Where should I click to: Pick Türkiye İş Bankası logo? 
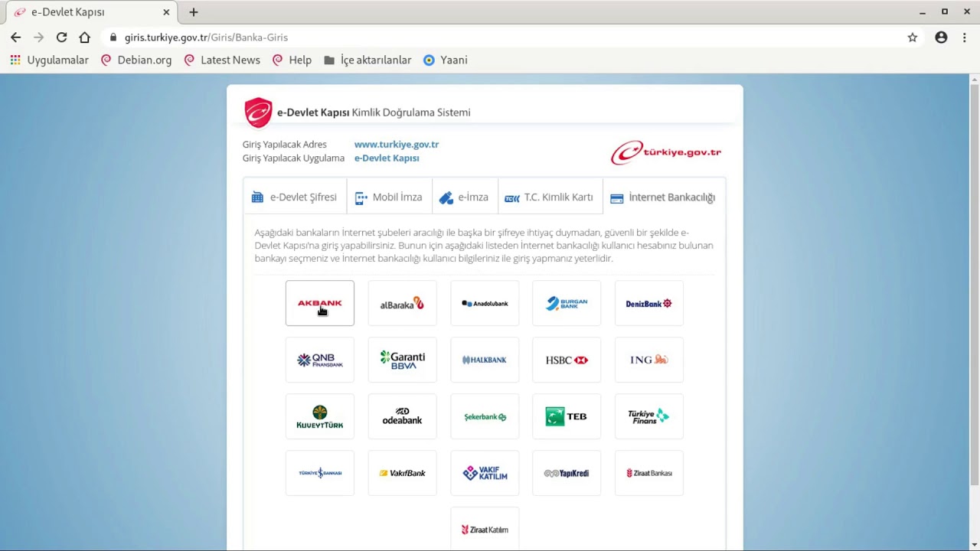(x=320, y=473)
